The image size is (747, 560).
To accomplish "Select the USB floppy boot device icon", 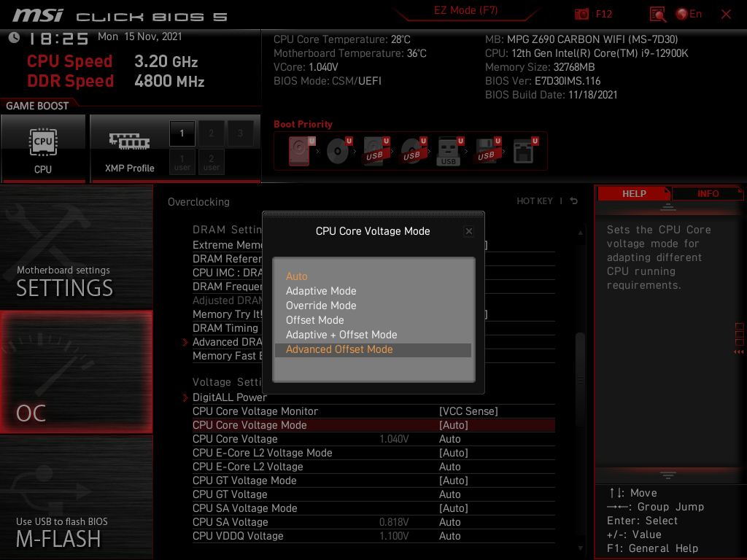I will pos(487,151).
